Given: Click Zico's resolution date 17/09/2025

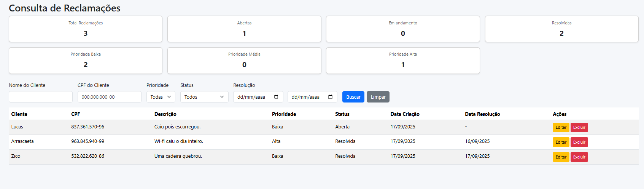Looking at the screenshot, I should [x=477, y=156].
